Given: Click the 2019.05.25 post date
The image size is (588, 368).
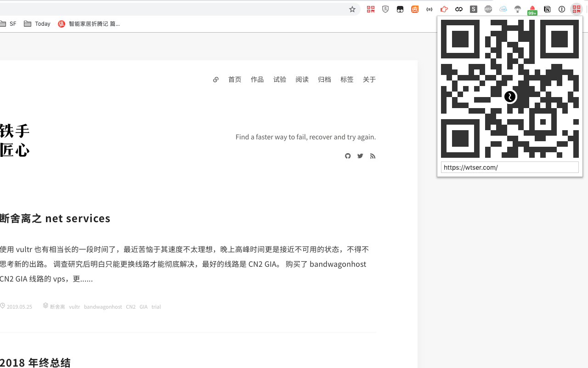Looking at the screenshot, I should [19, 307].
